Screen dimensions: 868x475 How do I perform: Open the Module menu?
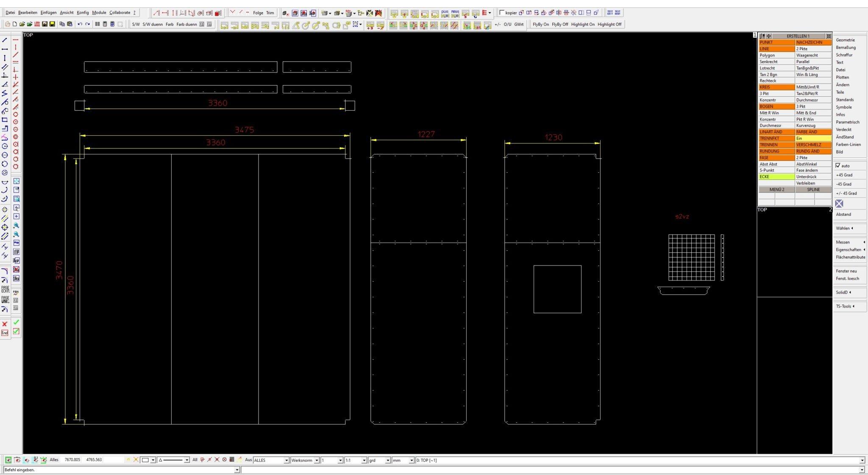99,13
